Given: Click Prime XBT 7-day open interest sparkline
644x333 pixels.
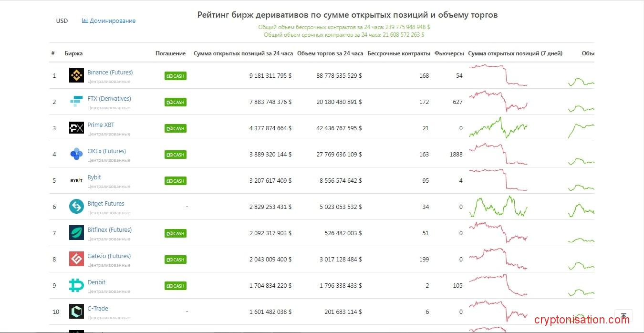Looking at the screenshot, I should (498, 128).
